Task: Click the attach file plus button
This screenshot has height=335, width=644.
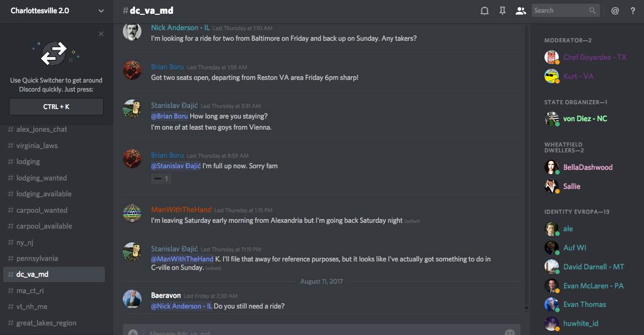Action: tap(133, 333)
